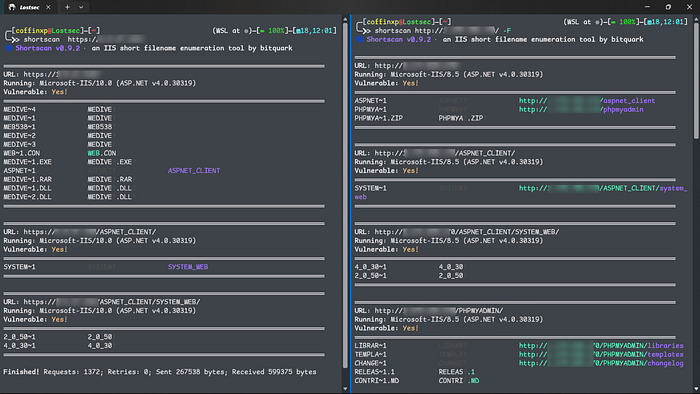Click the MEDIVE~2.DLL entry
The height and width of the screenshot is (394, 700).
(x=27, y=197)
